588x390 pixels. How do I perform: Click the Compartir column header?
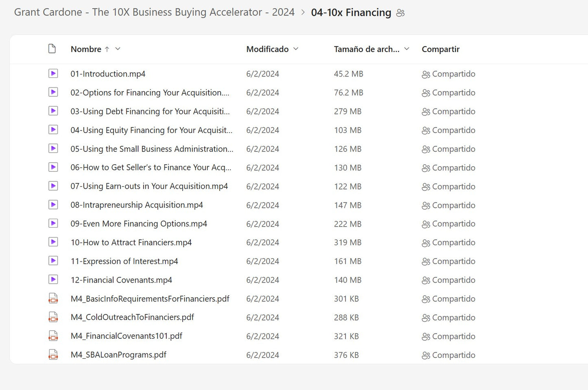[x=440, y=49]
